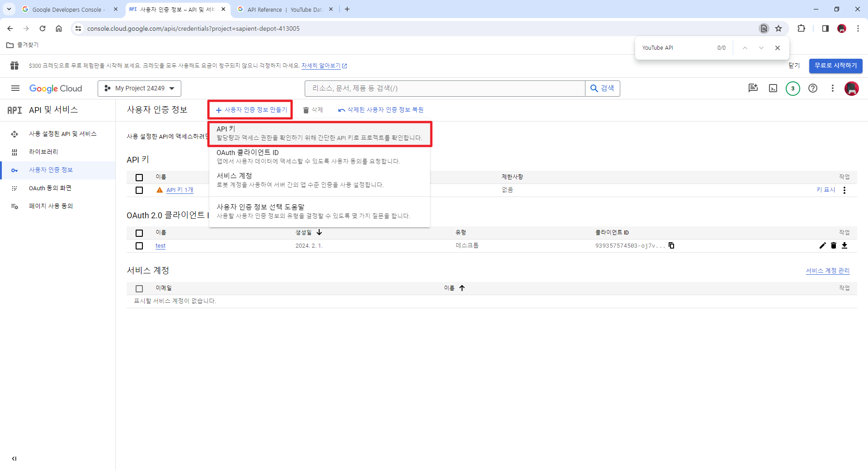868x470 pixels.
Task: Delete the test client using trash icon
Action: [834, 245]
